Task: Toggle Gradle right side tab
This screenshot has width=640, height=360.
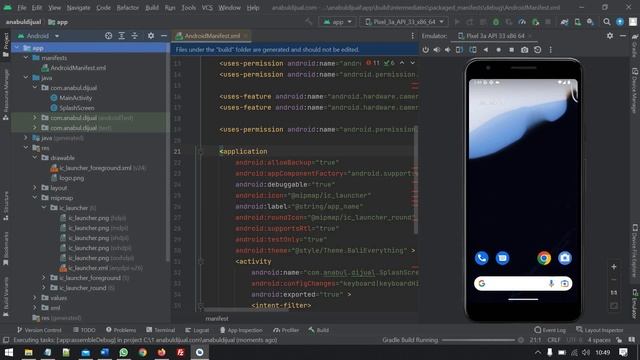Action: click(x=635, y=46)
